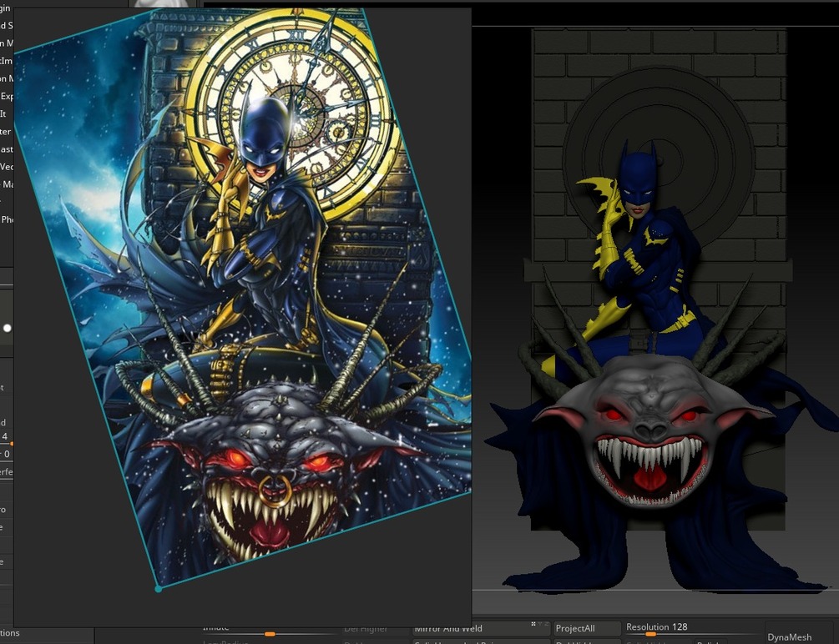Click the left panel field showing 0
This screenshot has width=839, height=644.
[5, 454]
